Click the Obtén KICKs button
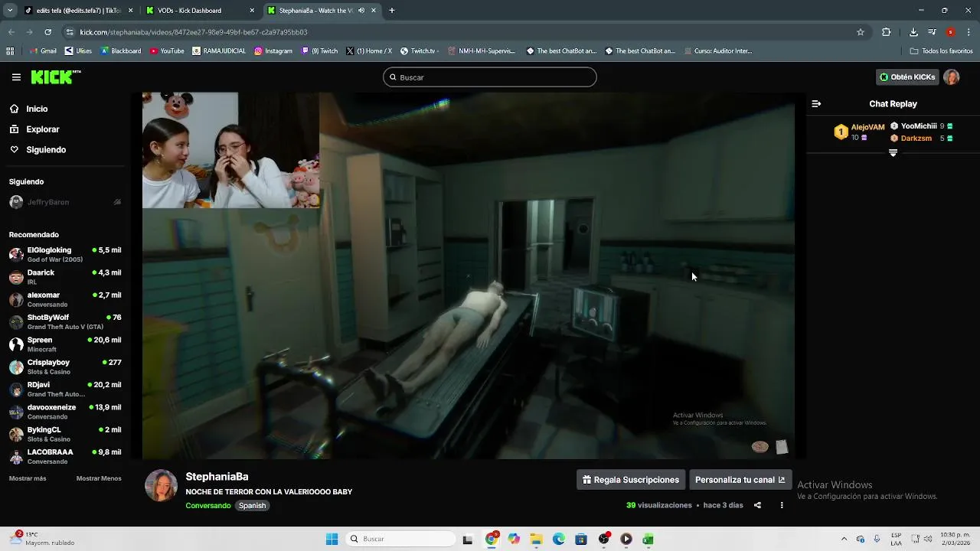Image resolution: width=980 pixels, height=551 pixels. [907, 77]
